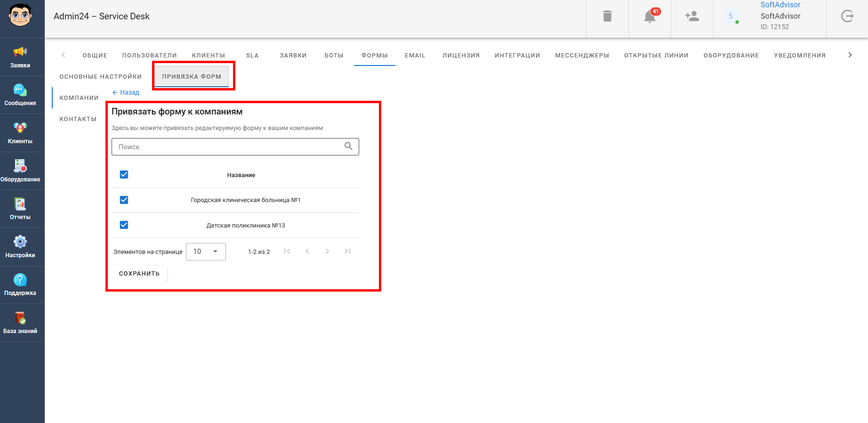Click the Название column header

[x=241, y=175]
